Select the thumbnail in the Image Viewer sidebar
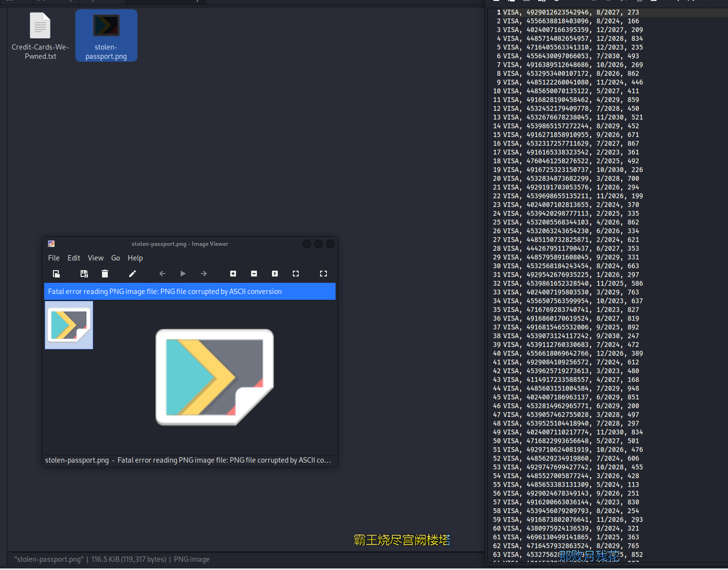Viewport: 728px width, 570px height. 69,325
